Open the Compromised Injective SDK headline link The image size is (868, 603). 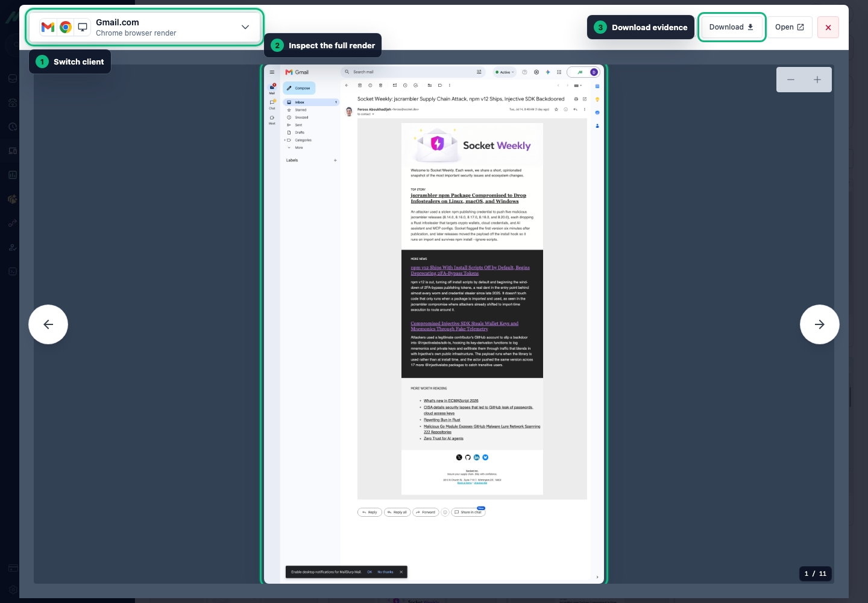click(464, 326)
